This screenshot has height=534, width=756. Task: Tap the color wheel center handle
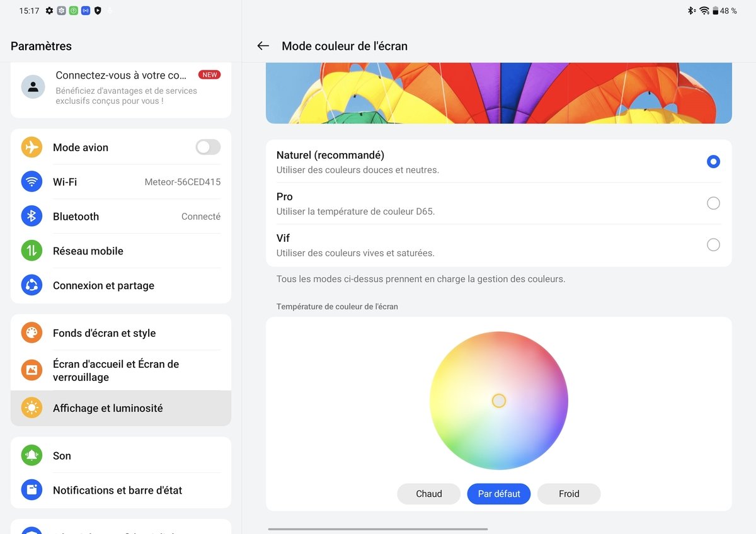point(499,401)
